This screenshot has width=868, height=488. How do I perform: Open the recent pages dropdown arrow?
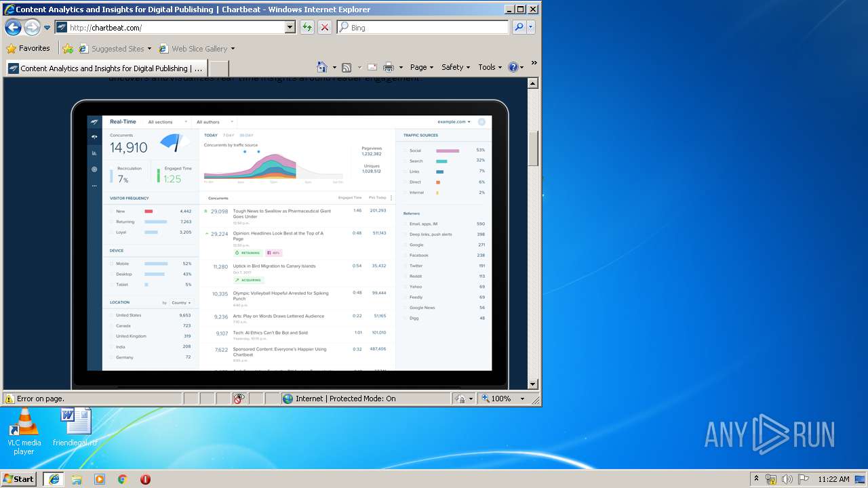click(x=47, y=28)
